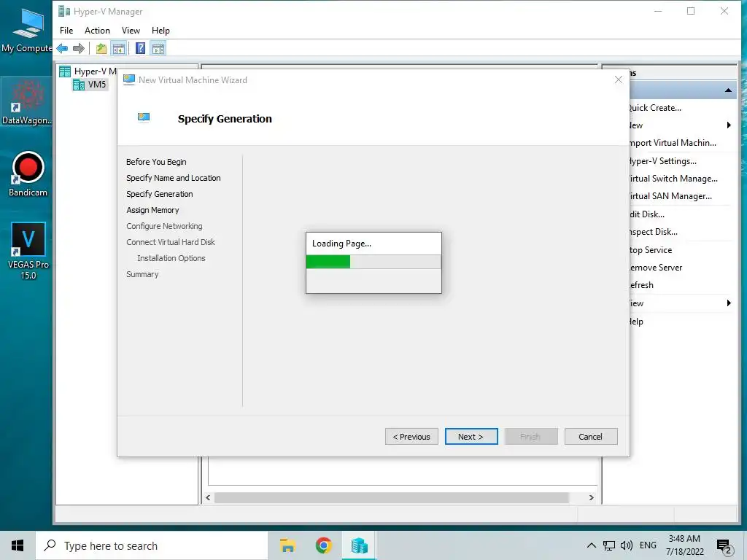Open the Help menu
747x560 pixels.
pos(160,31)
